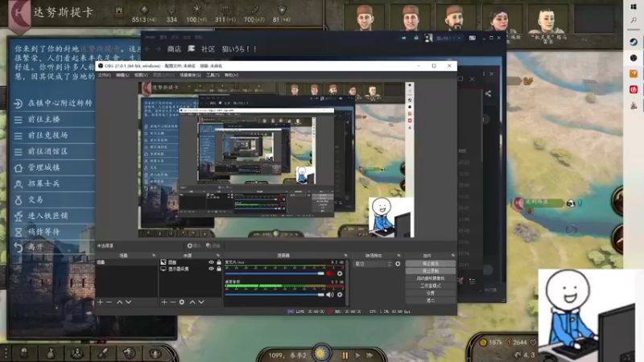Pop out the audio mixer dock
Image resolution: width=644 pixels, height=362 pixels.
(x=345, y=255)
